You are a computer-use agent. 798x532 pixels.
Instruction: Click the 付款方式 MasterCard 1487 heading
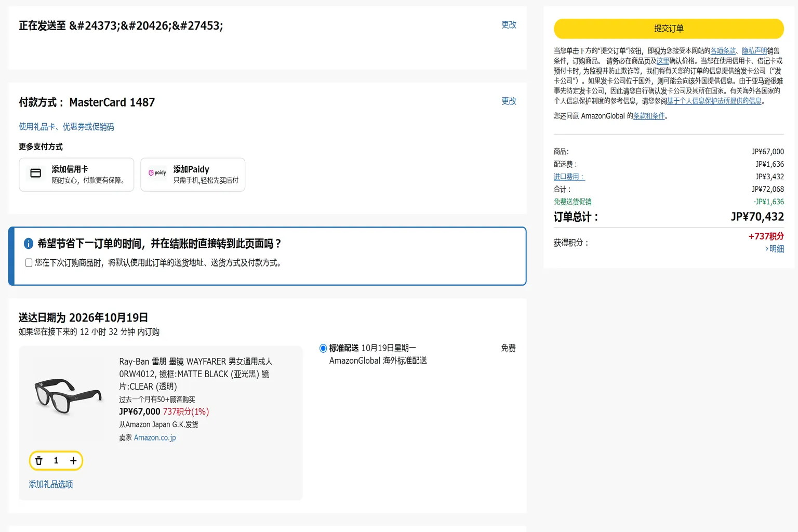click(87, 102)
